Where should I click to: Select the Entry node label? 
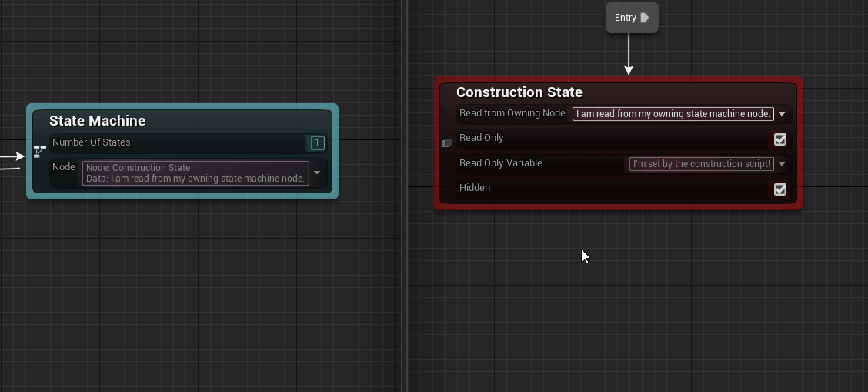(625, 18)
